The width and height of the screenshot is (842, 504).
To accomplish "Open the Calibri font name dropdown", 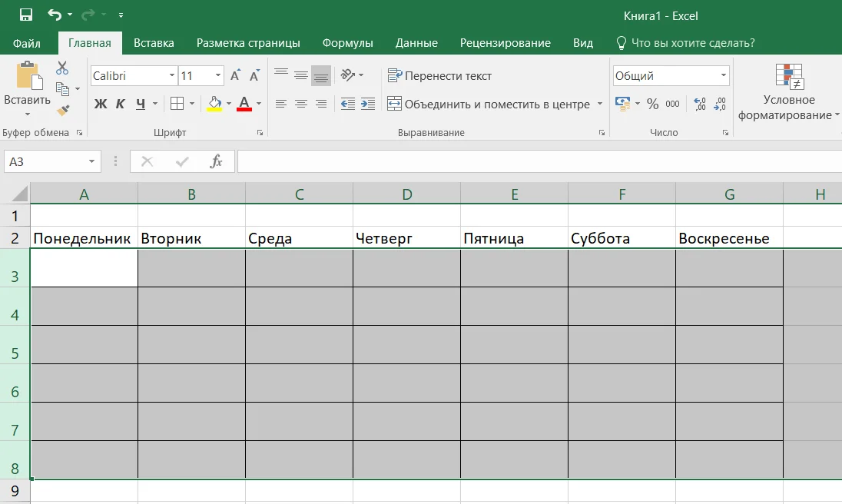I will click(172, 76).
